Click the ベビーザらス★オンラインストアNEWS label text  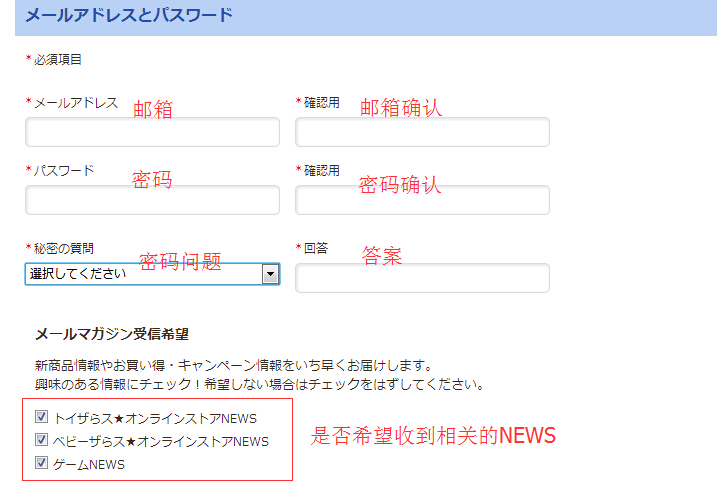tap(162, 440)
